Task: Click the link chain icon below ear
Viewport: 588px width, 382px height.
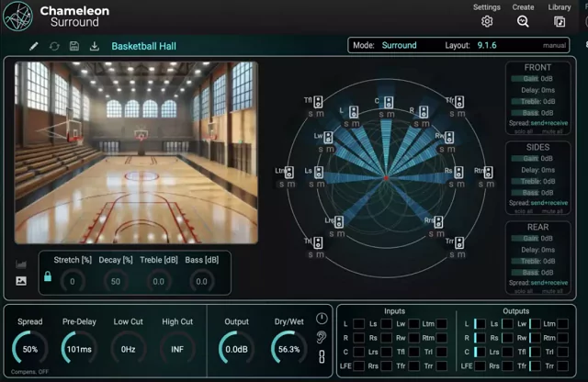Action: 322,356
